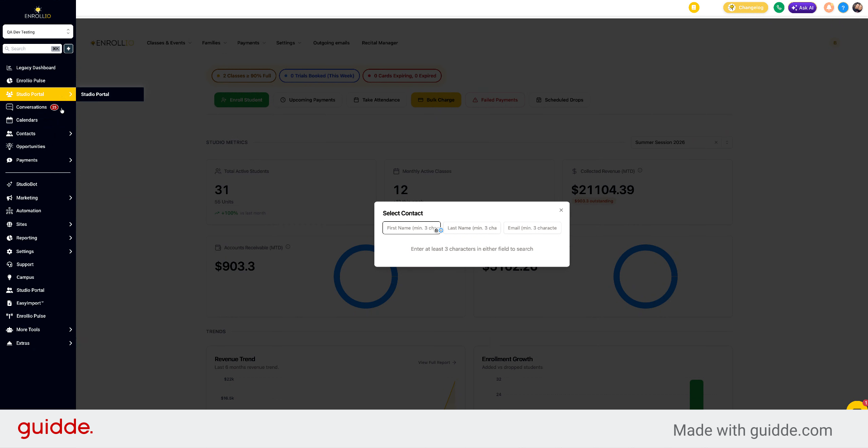This screenshot has width=868, height=448.
Task: Focus the Last Name search field
Action: pyautogui.click(x=472, y=228)
